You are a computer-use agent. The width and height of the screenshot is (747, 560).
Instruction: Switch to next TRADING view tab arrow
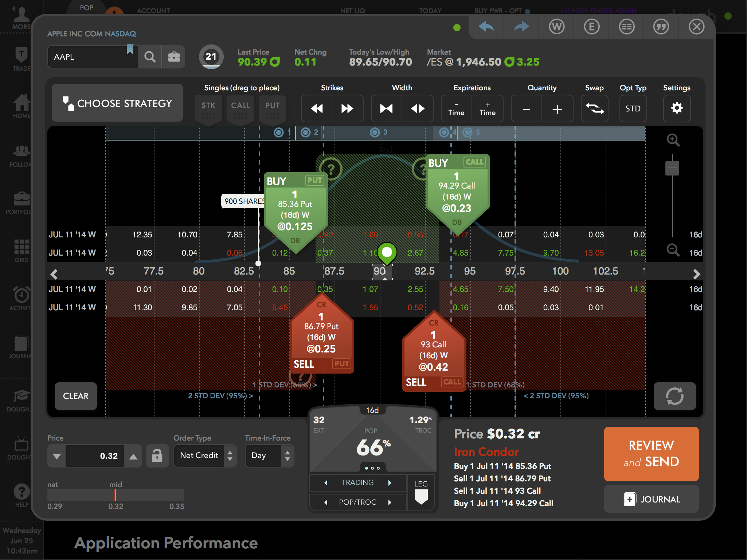[390, 482]
